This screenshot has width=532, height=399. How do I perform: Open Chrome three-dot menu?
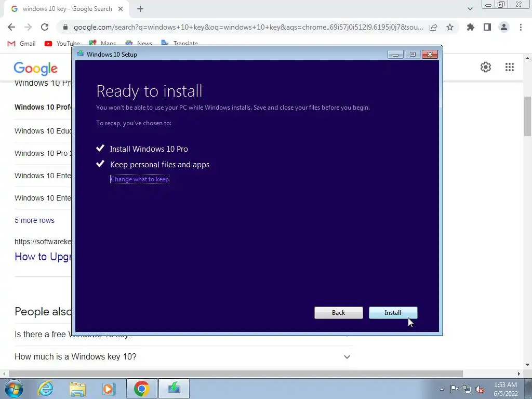click(x=521, y=27)
